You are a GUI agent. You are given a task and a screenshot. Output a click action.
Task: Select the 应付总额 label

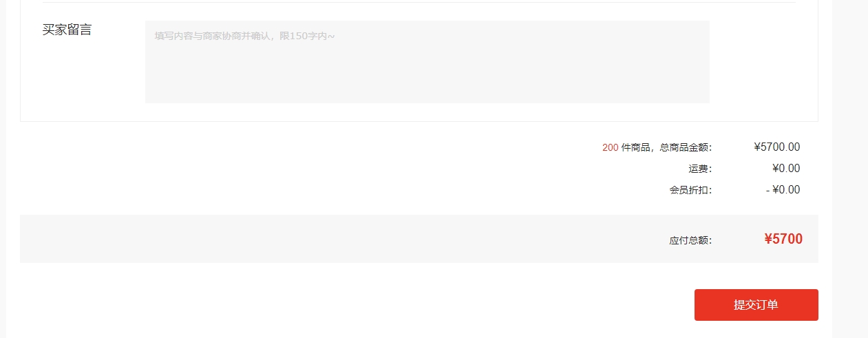pyautogui.click(x=690, y=240)
